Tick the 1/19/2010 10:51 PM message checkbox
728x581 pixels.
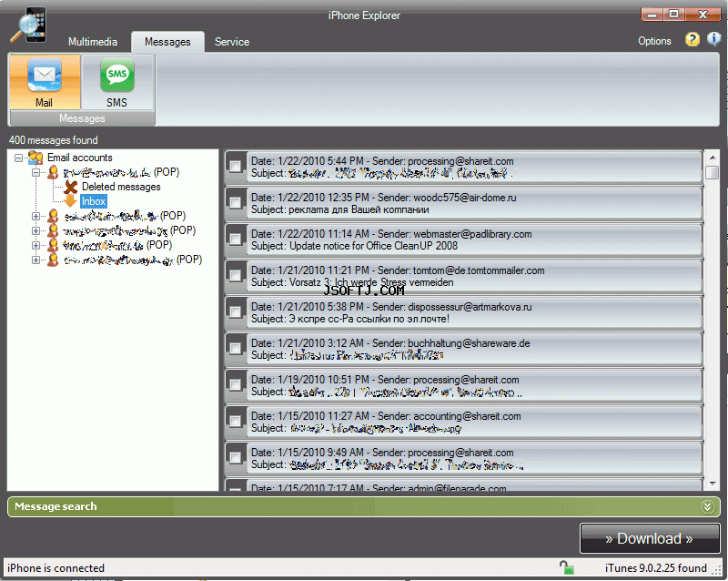coord(236,384)
